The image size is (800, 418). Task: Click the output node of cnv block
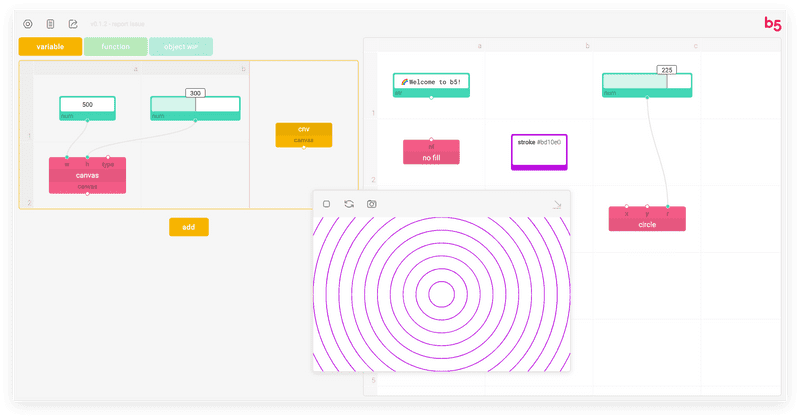pos(304,147)
